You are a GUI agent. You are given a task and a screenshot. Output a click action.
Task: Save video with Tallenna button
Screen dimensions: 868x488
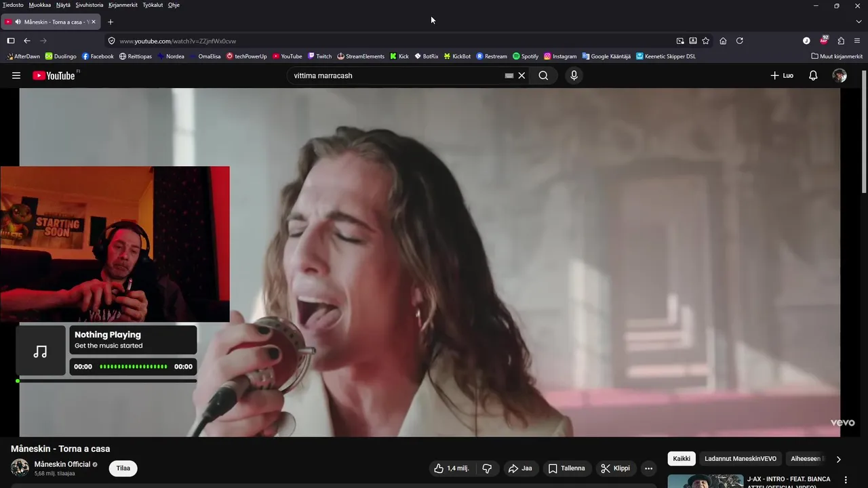point(566,468)
